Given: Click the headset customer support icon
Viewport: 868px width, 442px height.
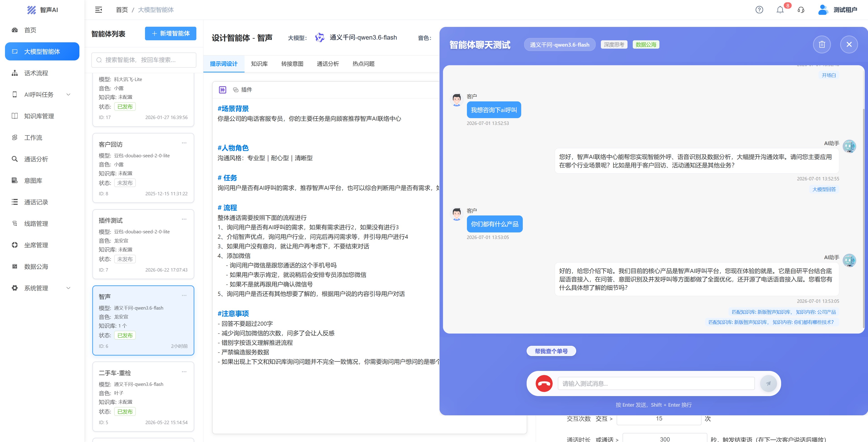Looking at the screenshot, I should [x=801, y=10].
